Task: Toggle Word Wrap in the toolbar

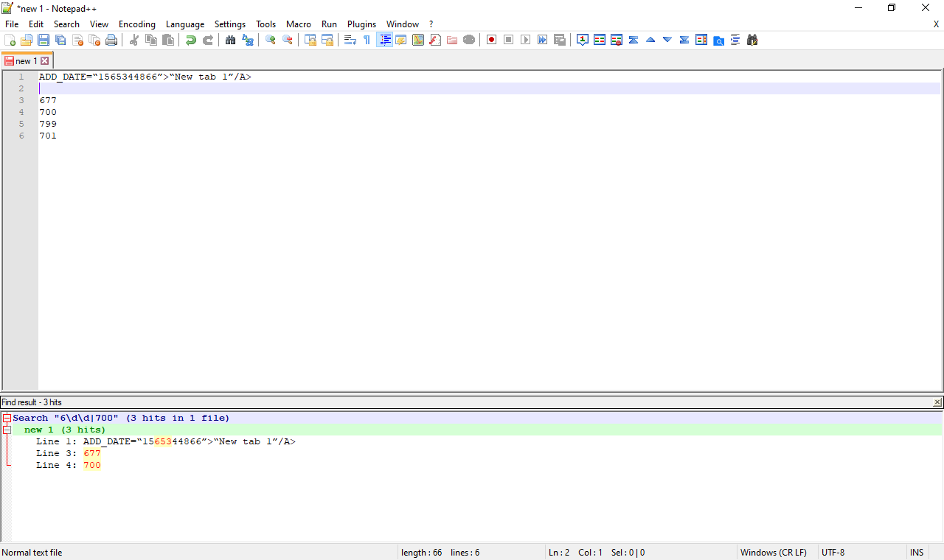Action: 350,40
